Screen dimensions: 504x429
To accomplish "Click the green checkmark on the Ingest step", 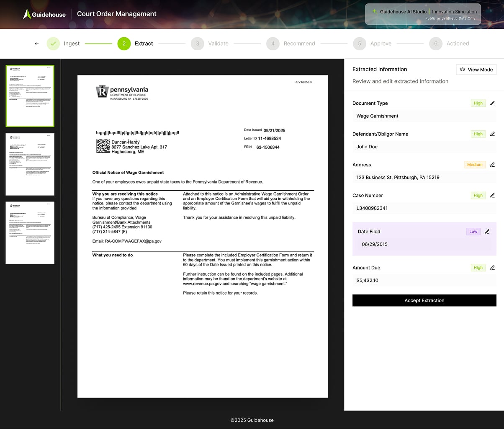I will [53, 43].
